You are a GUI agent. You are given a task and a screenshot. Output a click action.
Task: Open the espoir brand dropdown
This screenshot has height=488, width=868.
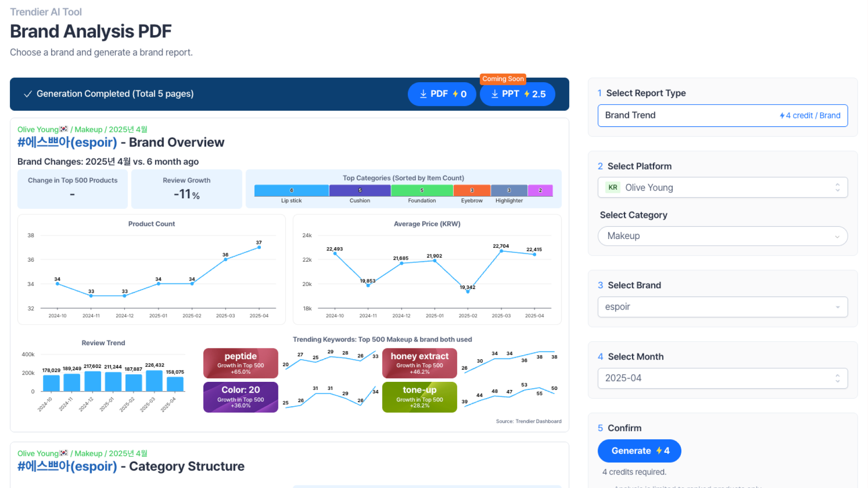point(722,307)
